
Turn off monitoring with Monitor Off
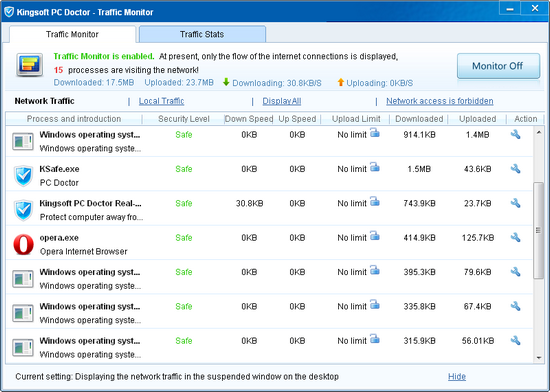pyautogui.click(x=498, y=66)
